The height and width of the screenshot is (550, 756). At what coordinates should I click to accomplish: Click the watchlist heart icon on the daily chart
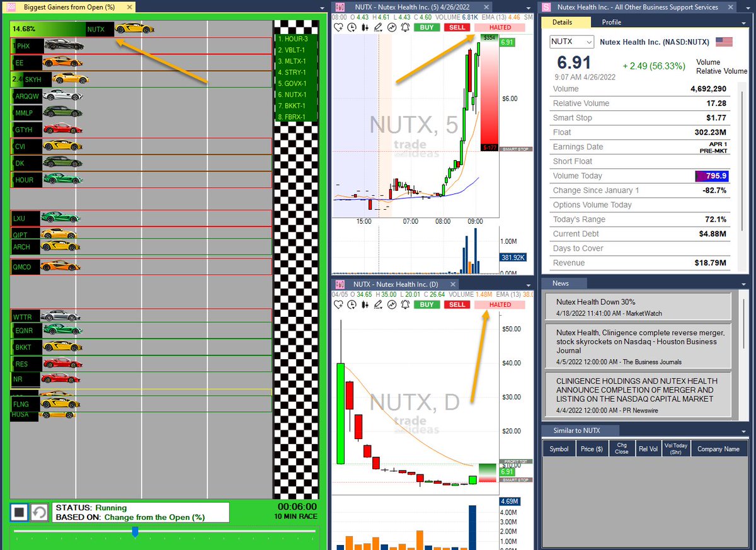[x=338, y=305]
